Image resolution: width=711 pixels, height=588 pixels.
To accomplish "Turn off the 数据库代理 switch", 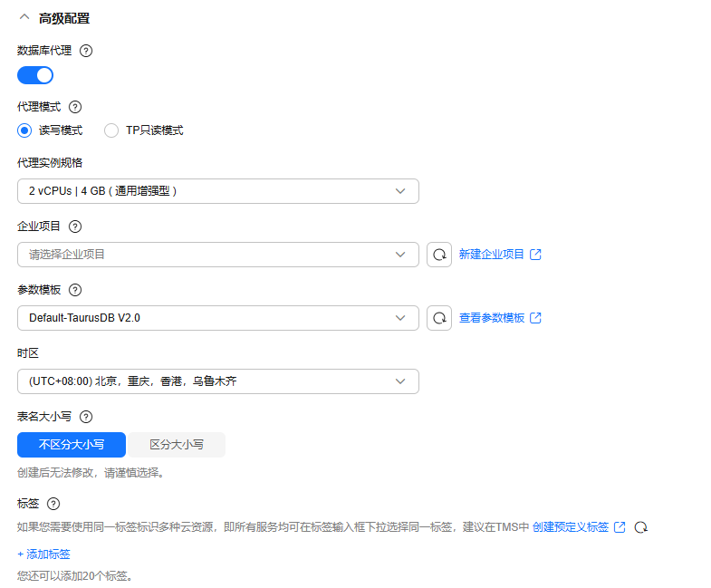I will pyautogui.click(x=35, y=75).
